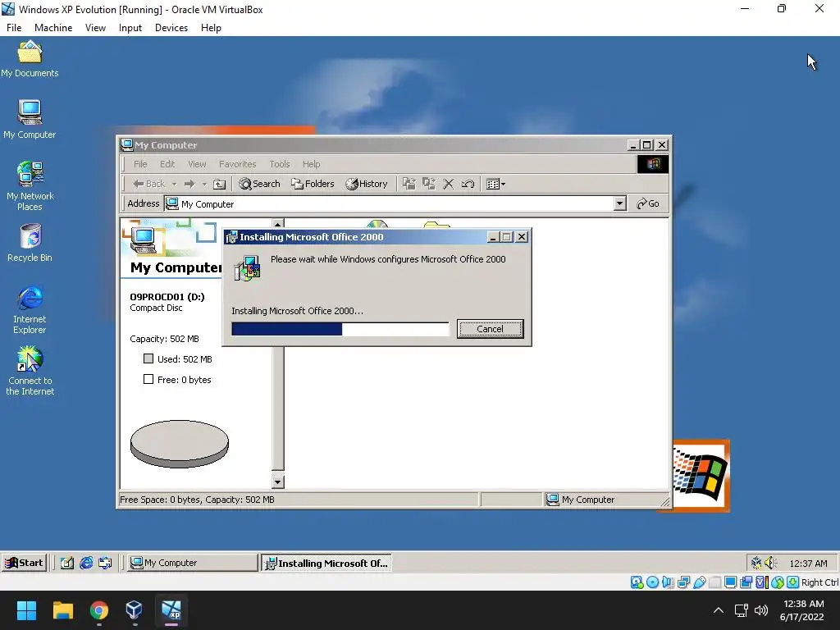This screenshot has height=630, width=840.
Task: Click the Windows 11 Start button
Action: pyautogui.click(x=26, y=609)
